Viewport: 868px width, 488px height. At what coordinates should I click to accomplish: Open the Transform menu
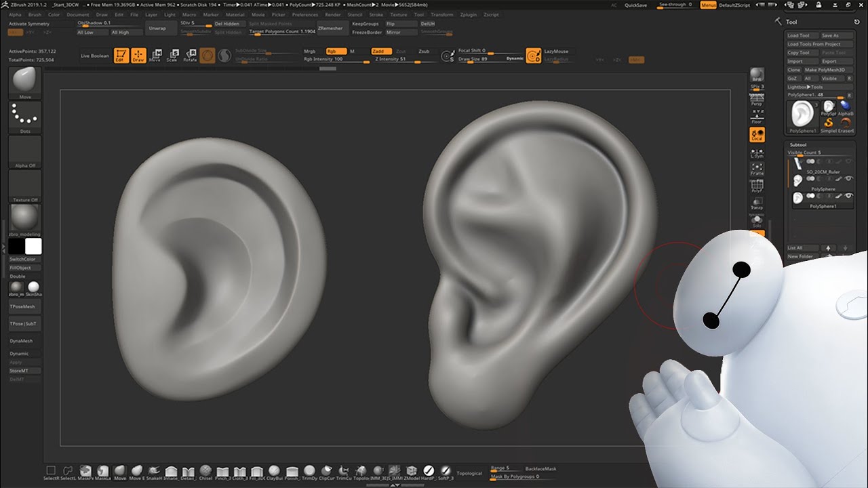point(442,14)
